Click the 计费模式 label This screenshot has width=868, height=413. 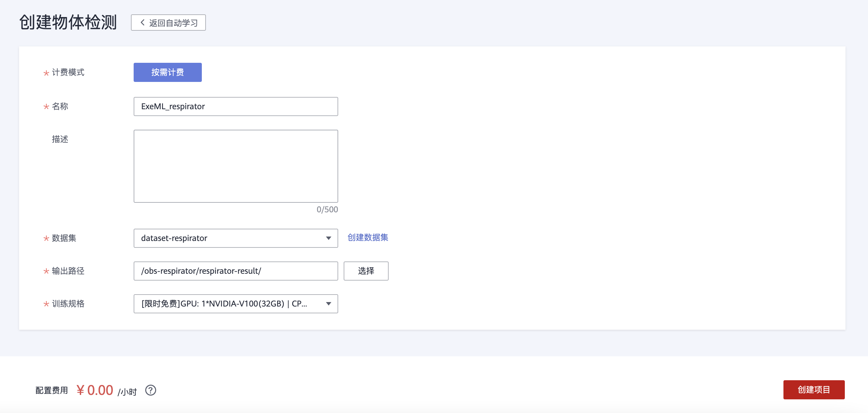coord(68,72)
